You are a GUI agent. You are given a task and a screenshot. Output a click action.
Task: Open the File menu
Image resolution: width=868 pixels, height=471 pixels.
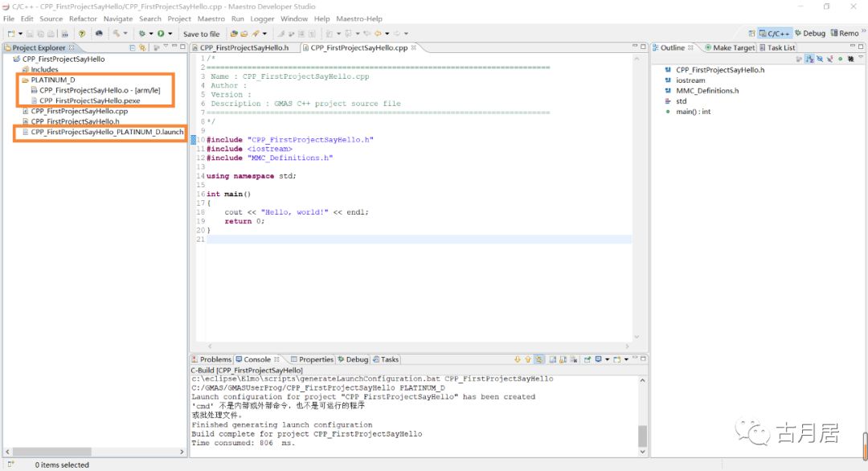[9, 18]
